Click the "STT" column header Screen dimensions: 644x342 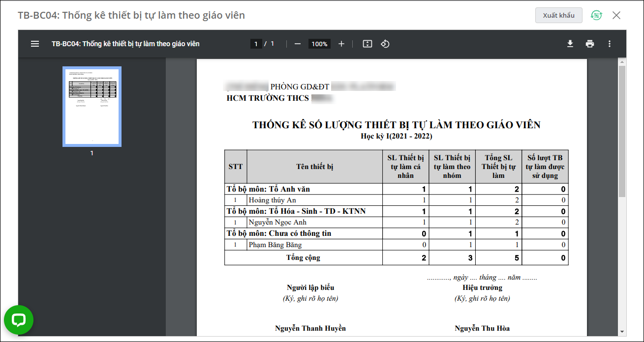click(236, 167)
